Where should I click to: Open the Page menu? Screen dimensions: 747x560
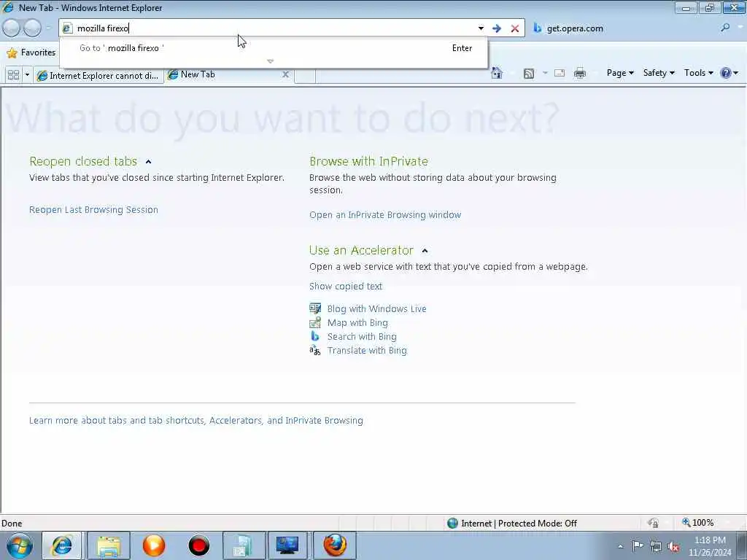620,73
